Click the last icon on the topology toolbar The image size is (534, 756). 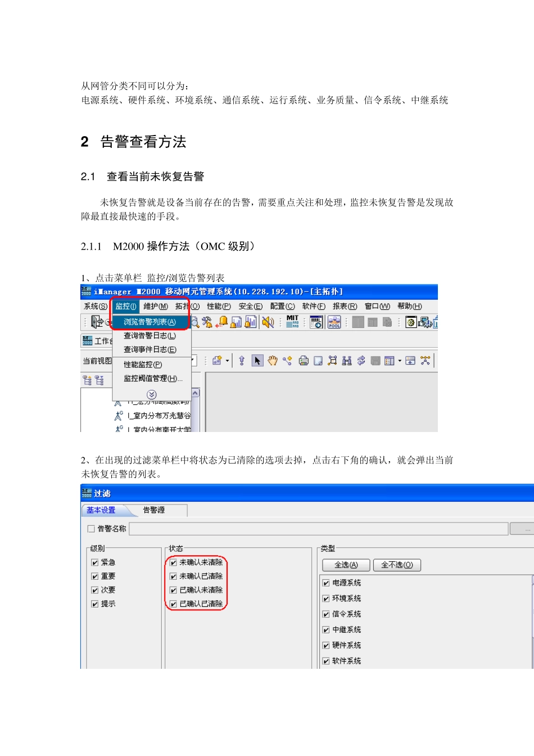coord(425,361)
